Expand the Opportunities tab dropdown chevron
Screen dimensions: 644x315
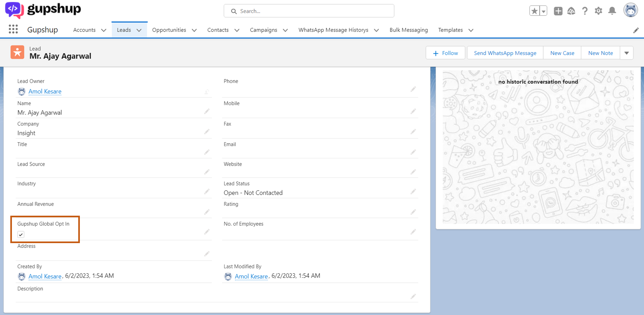[194, 30]
